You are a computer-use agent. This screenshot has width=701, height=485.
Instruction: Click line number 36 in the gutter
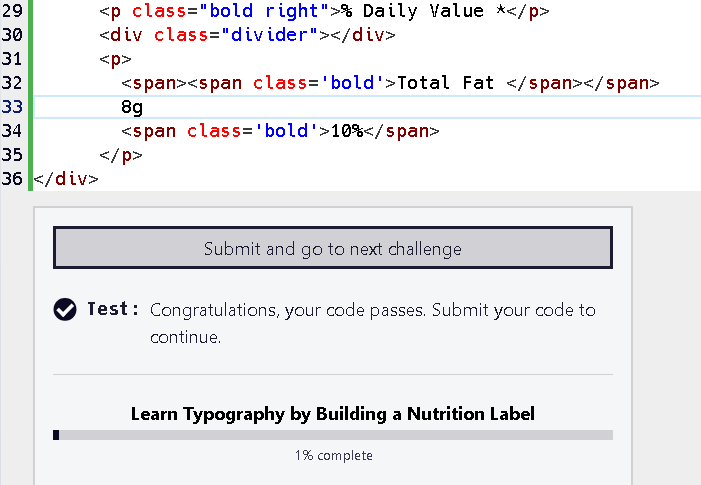tap(13, 179)
